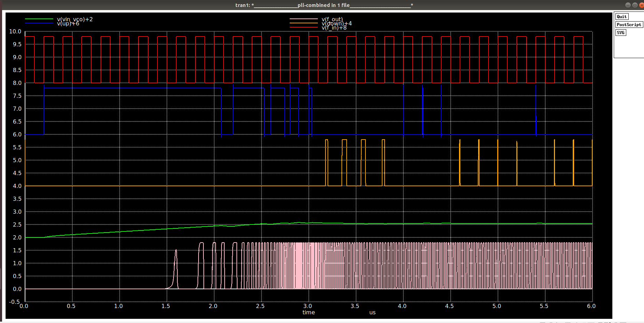Click the SVG export button
The height and width of the screenshot is (323, 644).
point(621,33)
